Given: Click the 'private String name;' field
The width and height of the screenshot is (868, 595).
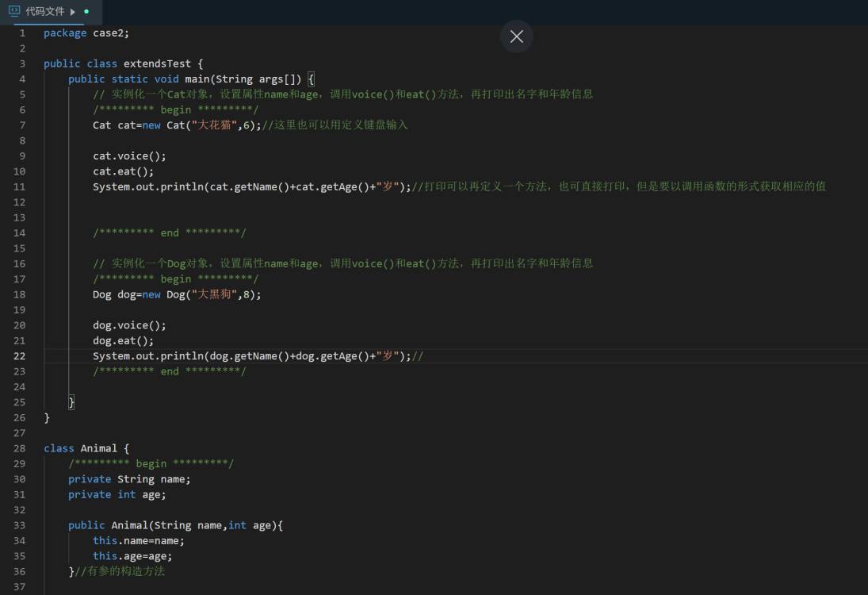Looking at the screenshot, I should point(129,479).
